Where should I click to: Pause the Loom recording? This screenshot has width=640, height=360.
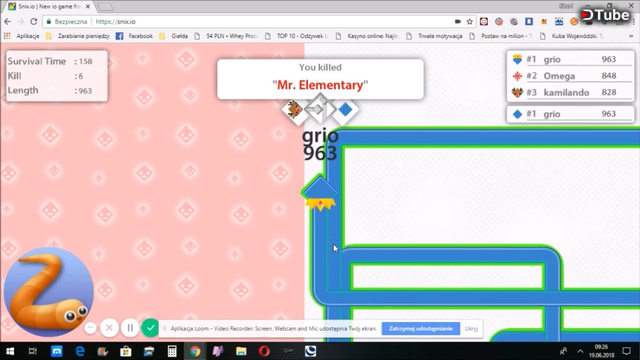point(130,328)
